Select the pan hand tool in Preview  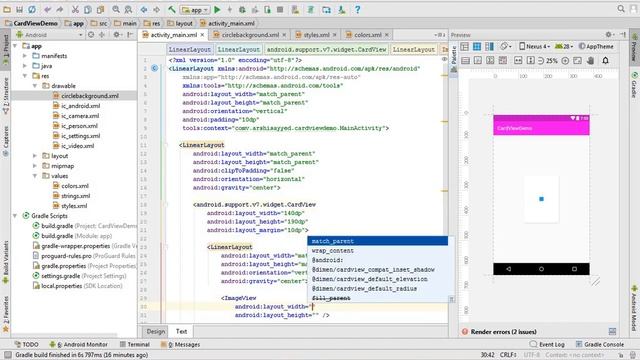point(590,60)
